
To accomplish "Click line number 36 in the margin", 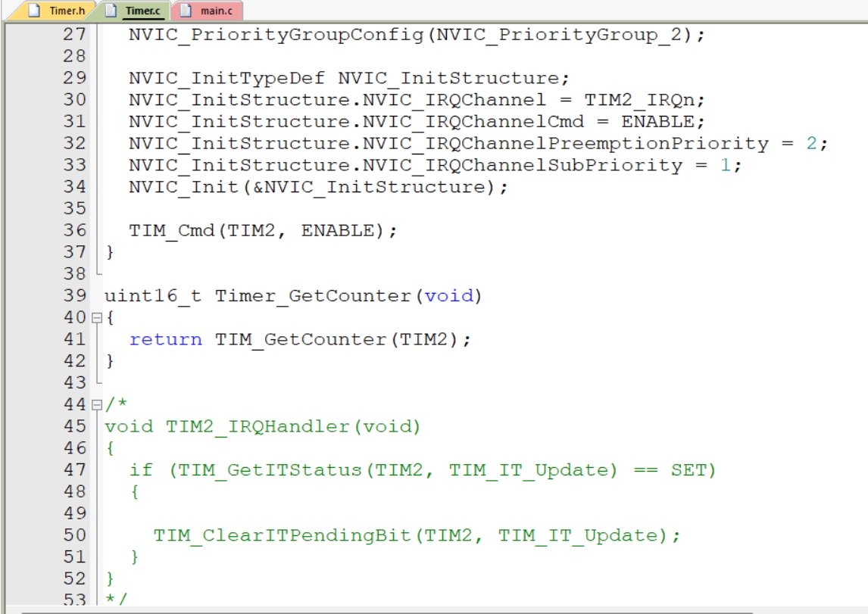I will 75,230.
